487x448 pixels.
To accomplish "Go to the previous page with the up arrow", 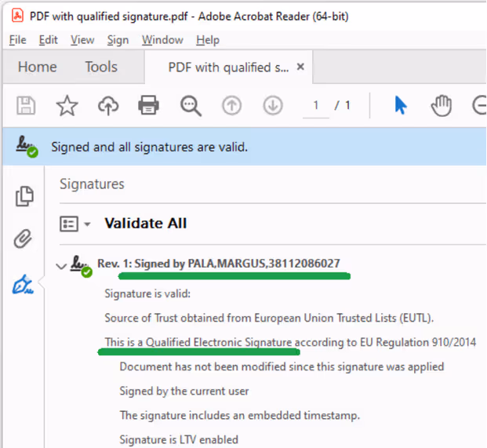I will coord(231,105).
